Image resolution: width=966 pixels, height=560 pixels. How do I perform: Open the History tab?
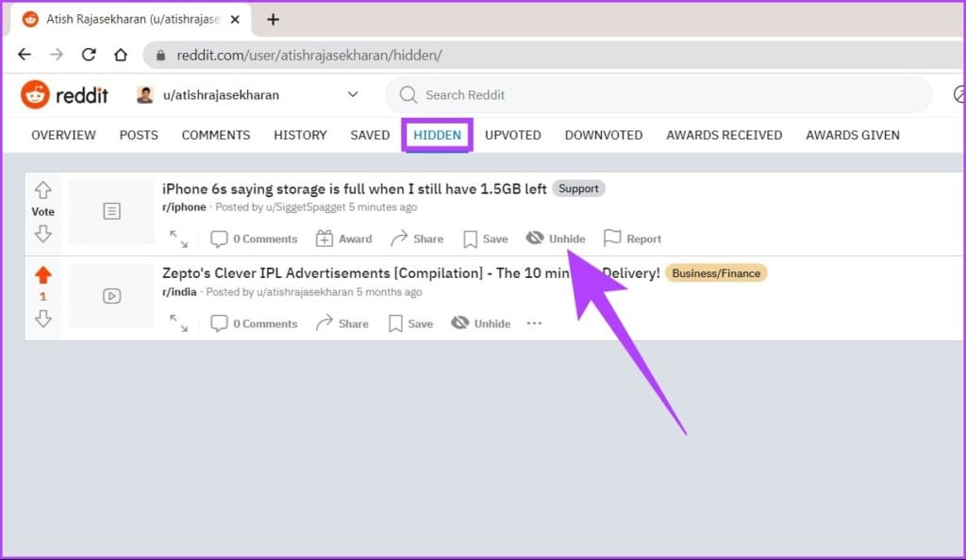point(300,136)
